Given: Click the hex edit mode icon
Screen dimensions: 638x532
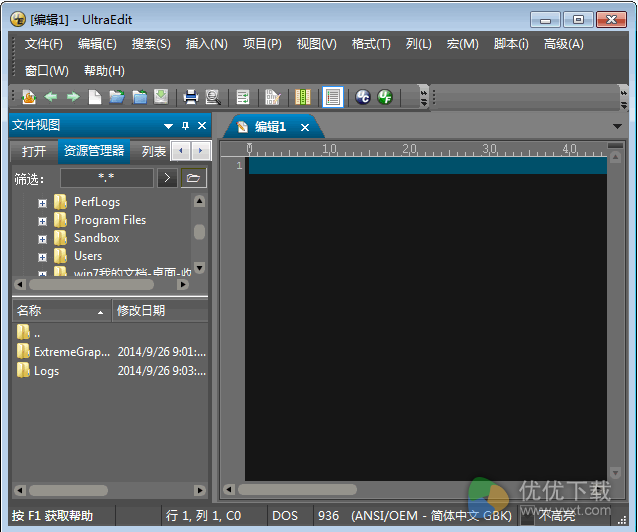Looking at the screenshot, I should click(x=272, y=97).
